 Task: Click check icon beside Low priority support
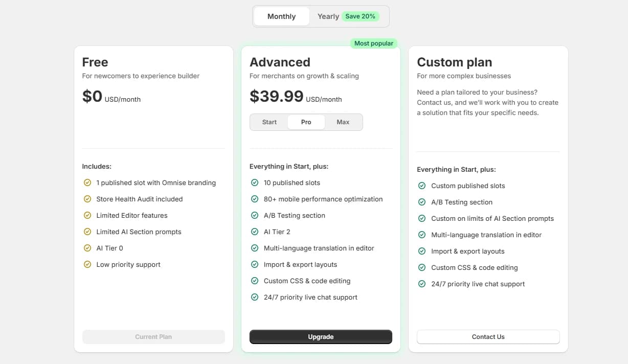(x=87, y=264)
